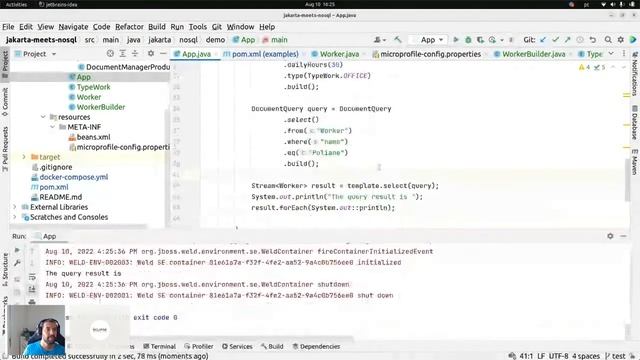Collapse the META-INF folder
The image size is (640, 360).
coord(53,127)
